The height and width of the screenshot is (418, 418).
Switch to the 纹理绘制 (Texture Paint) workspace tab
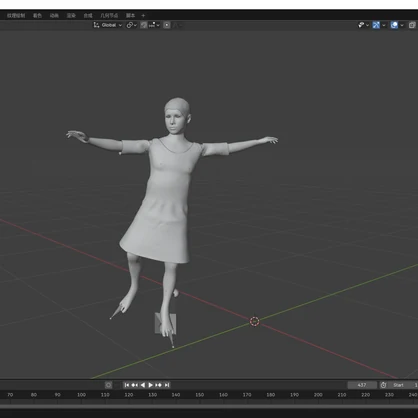point(16,15)
